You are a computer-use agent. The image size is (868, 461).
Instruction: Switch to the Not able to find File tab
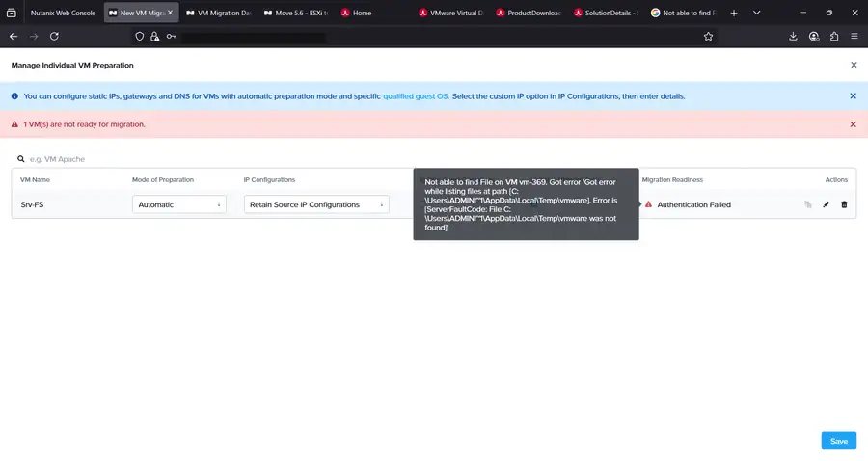point(684,13)
